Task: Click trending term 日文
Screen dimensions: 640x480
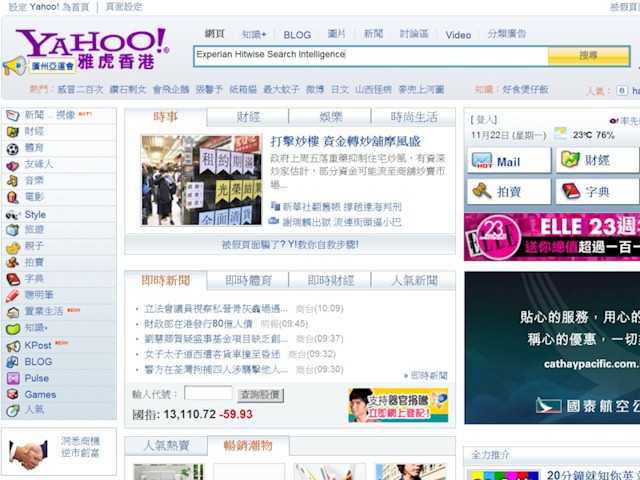Action: click(x=340, y=89)
